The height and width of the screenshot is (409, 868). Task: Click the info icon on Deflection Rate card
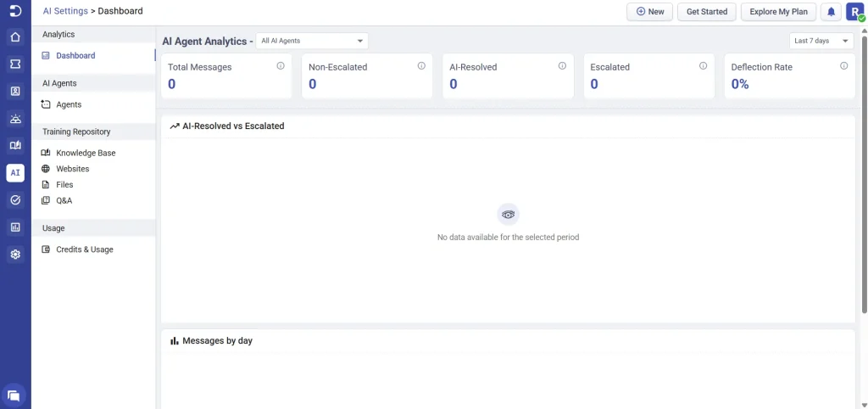pos(843,66)
